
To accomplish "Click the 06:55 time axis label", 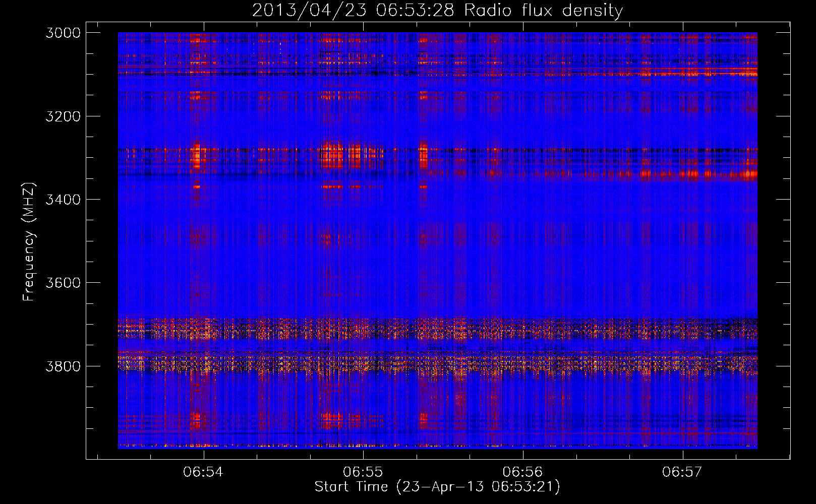I will point(363,472).
